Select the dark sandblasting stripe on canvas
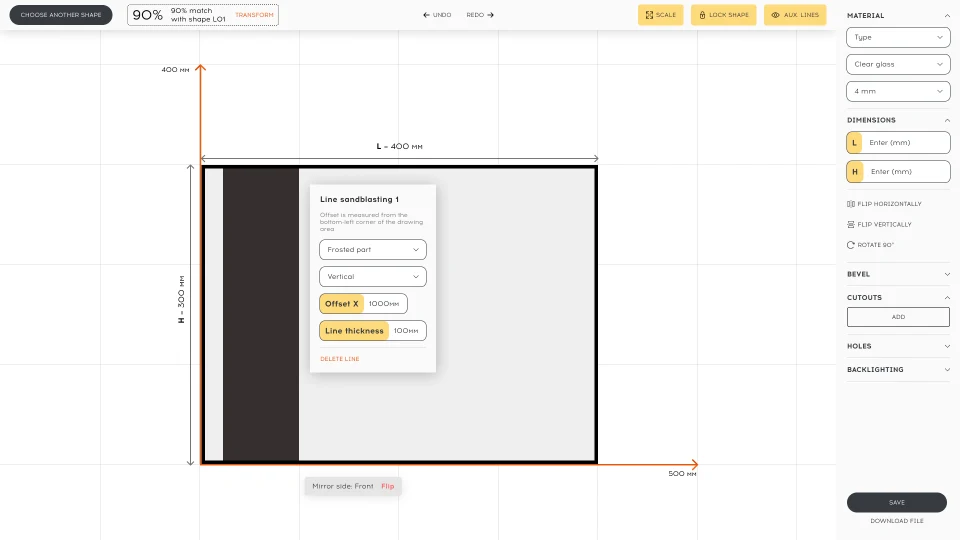The image size is (960, 540). (261, 315)
